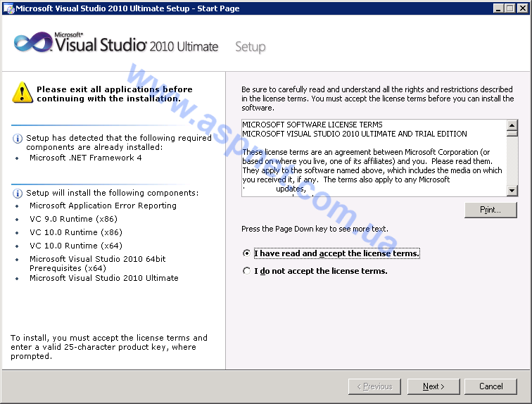Close the setup window

[522, 8]
